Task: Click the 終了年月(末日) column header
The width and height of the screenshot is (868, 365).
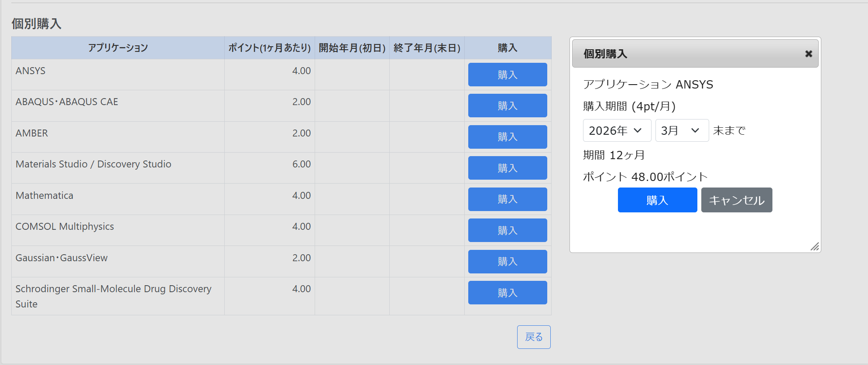Action: click(x=427, y=48)
